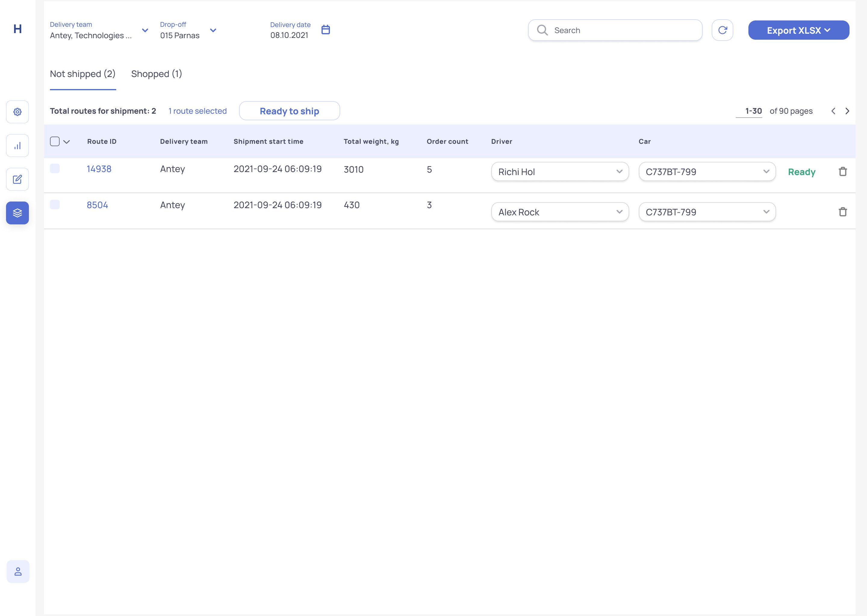Switch to the Shopped (1) tab
The image size is (867, 616).
click(157, 74)
